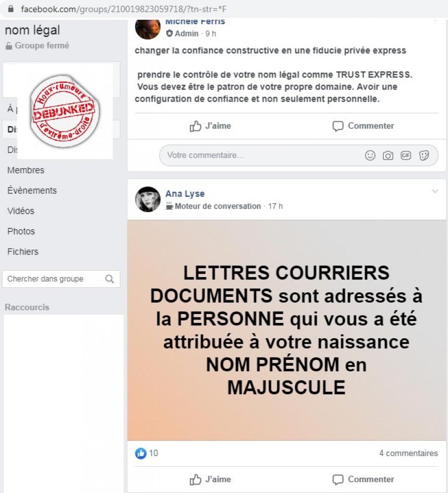The height and width of the screenshot is (493, 448).
Task: Open the Évènements section in sidebar
Action: click(32, 190)
